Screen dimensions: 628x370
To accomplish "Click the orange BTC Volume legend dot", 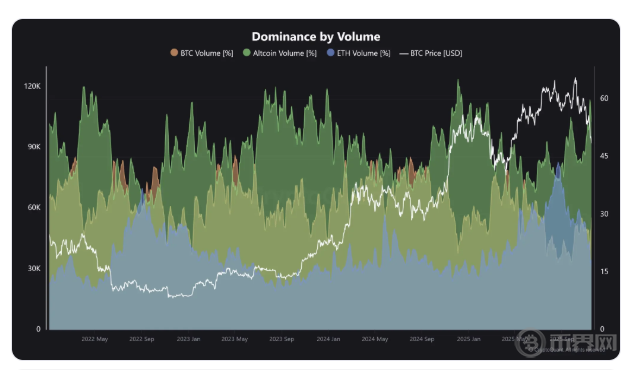I will [174, 53].
